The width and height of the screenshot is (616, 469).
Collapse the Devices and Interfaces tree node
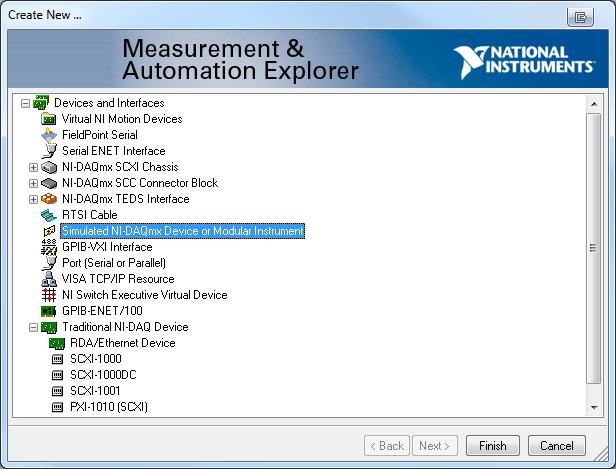[26, 103]
